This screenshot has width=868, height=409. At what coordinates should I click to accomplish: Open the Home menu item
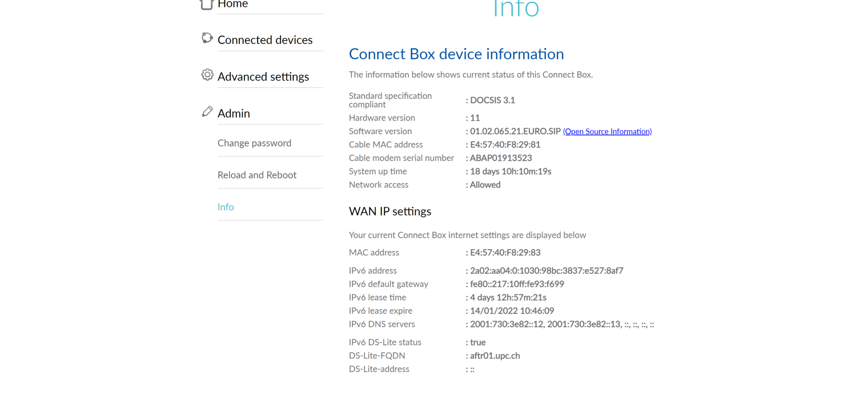coord(233,5)
